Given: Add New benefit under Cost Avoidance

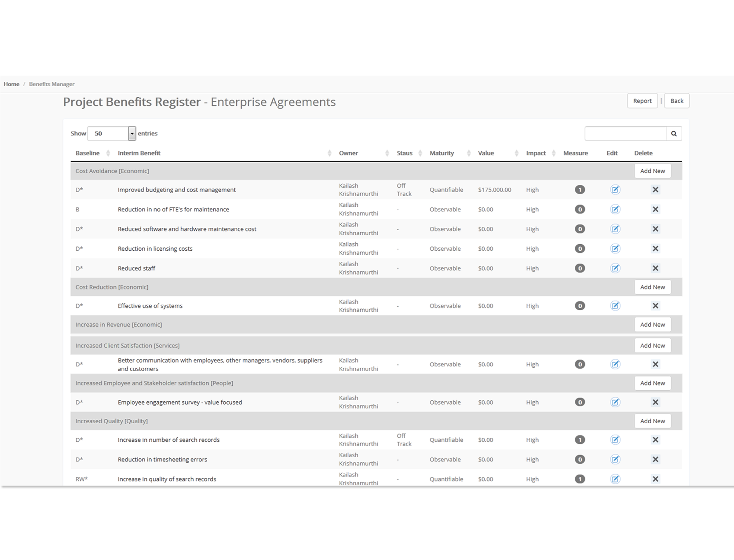Looking at the screenshot, I should coord(652,171).
